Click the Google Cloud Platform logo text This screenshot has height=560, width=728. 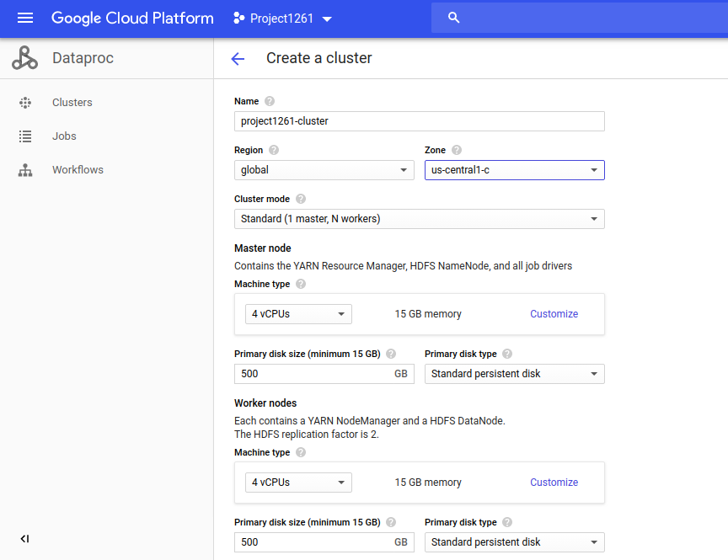pos(132,18)
